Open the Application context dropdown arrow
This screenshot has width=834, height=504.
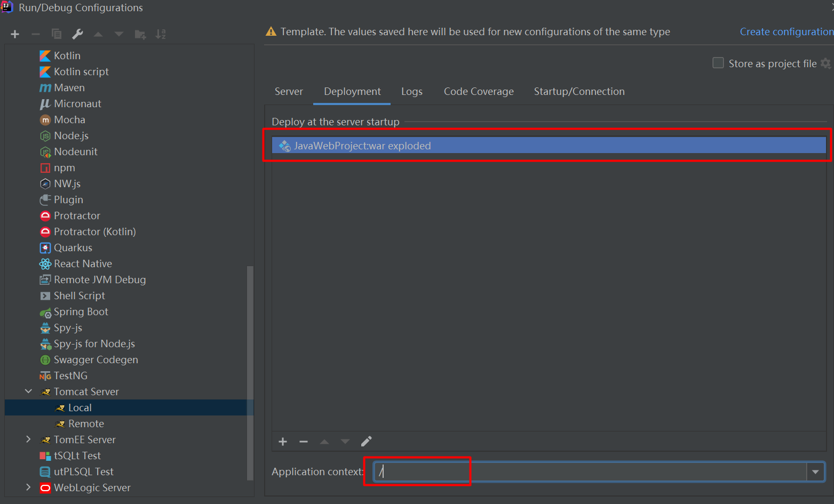815,471
